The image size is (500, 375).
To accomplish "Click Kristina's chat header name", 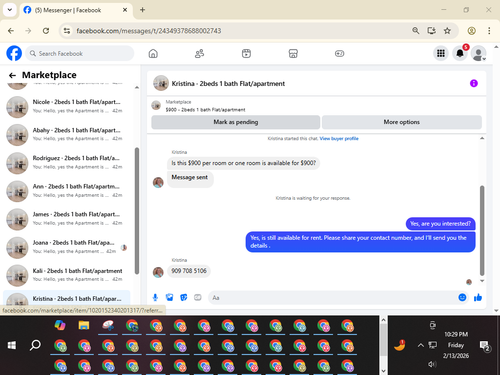I will click(x=228, y=84).
